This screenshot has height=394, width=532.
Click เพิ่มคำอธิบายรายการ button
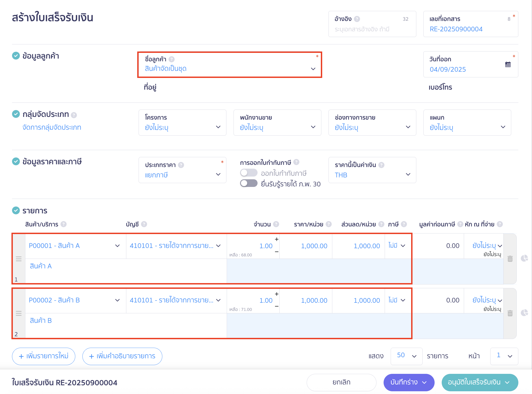click(122, 356)
